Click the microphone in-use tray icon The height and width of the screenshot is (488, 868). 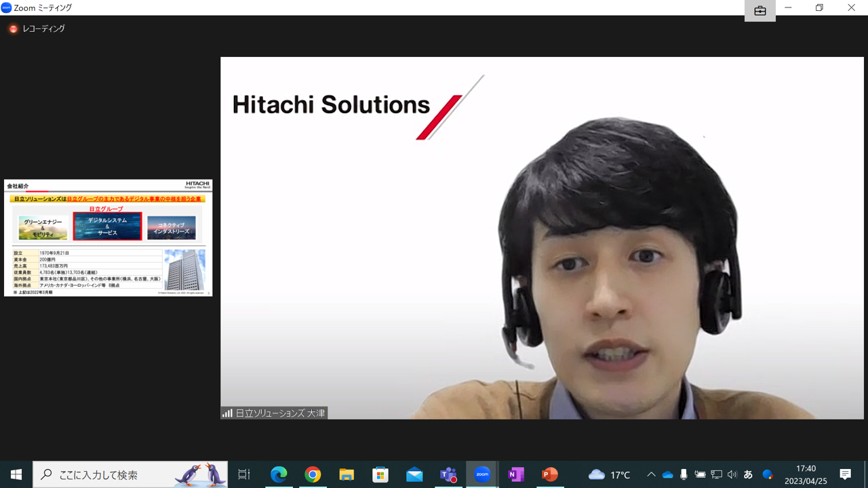[684, 474]
